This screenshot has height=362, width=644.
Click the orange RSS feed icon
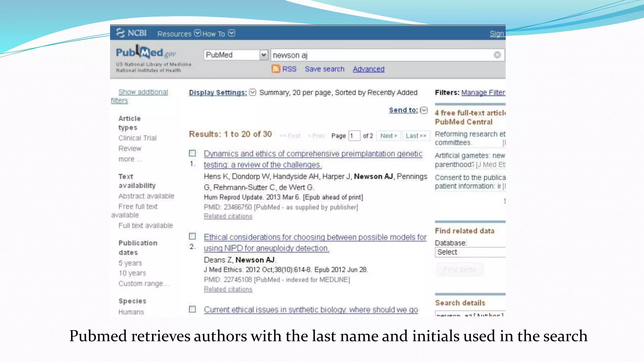[x=275, y=69]
